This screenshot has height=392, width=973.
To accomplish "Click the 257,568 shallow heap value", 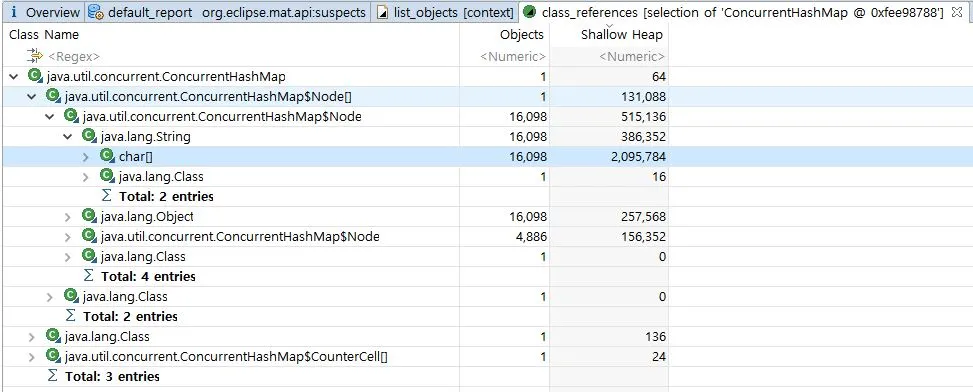I will click(643, 216).
